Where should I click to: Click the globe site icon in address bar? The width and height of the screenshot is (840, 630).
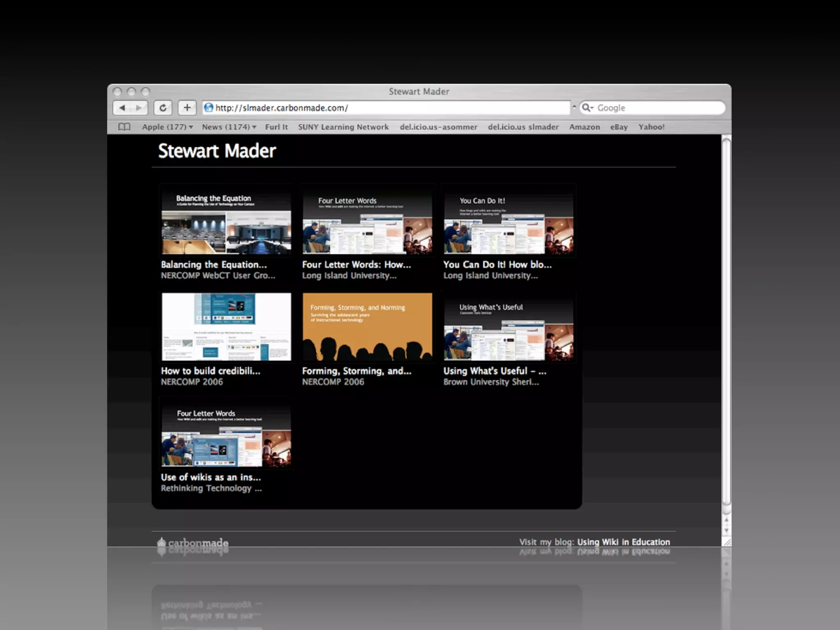click(209, 107)
